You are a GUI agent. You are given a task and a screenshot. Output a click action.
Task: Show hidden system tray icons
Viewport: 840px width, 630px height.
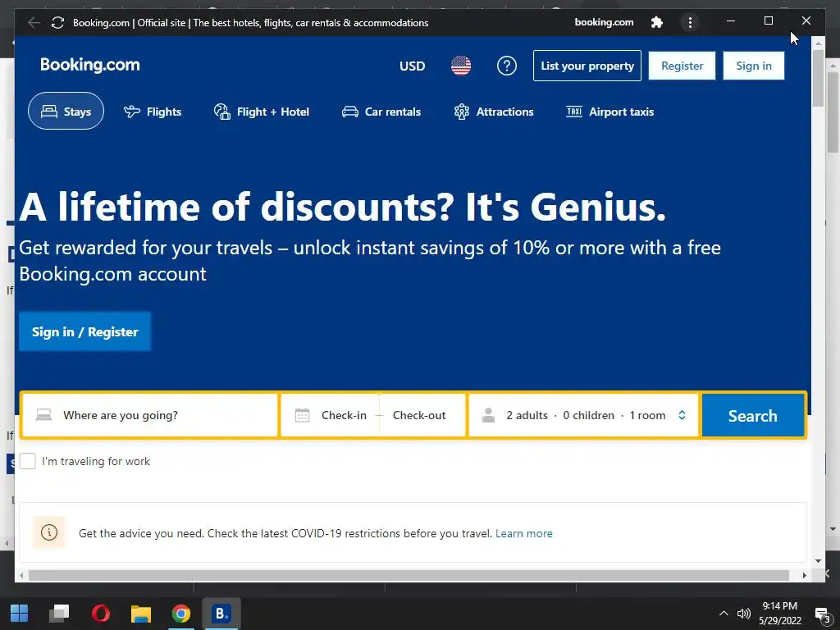click(724, 614)
